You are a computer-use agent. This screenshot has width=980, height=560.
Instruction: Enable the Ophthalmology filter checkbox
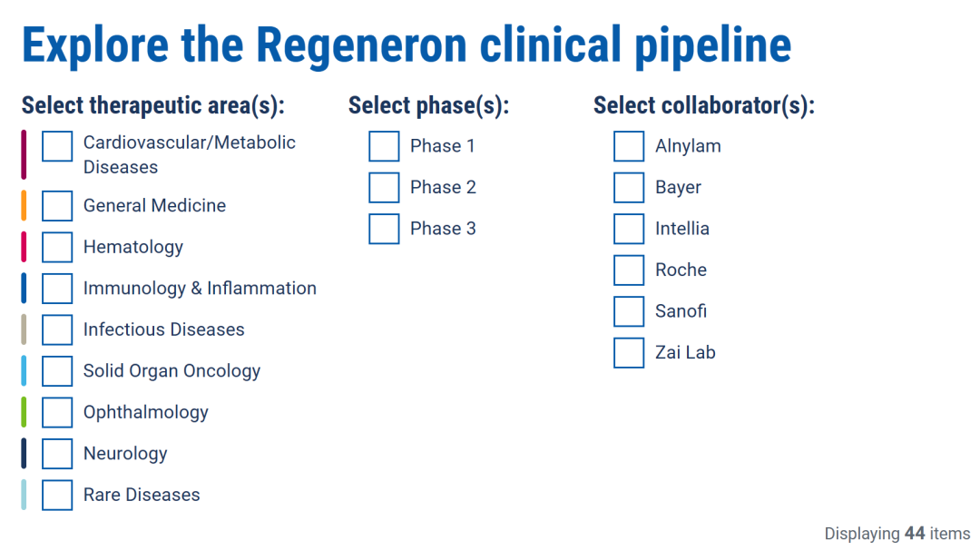57,412
